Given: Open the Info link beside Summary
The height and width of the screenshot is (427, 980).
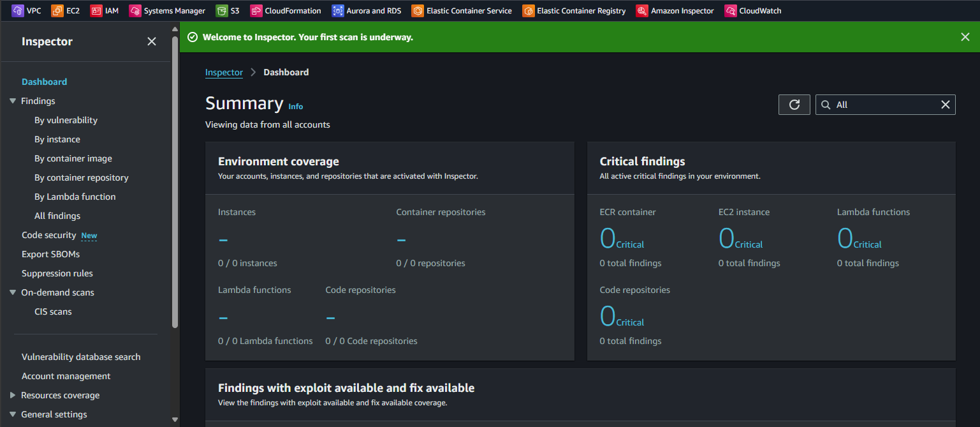Looking at the screenshot, I should coord(295,107).
